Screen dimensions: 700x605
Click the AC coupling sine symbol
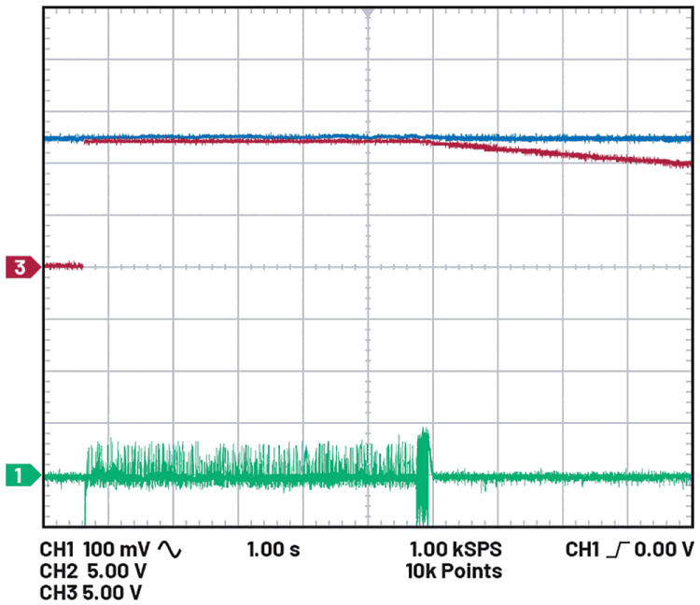(169, 549)
